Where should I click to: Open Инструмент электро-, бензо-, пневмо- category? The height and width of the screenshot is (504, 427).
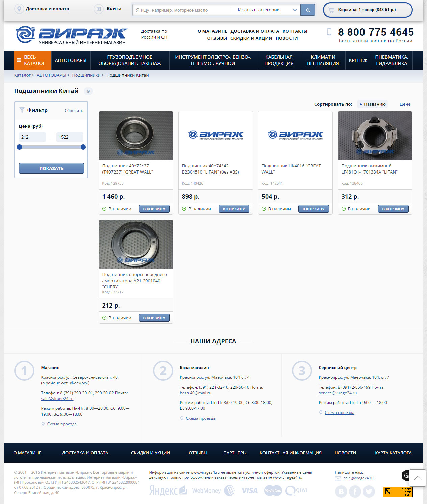click(213, 60)
